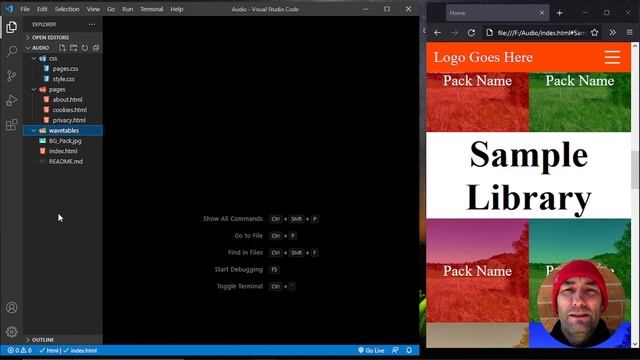Bookmark this page with the star icon
Screen dimensions: 640x360
click(594, 33)
